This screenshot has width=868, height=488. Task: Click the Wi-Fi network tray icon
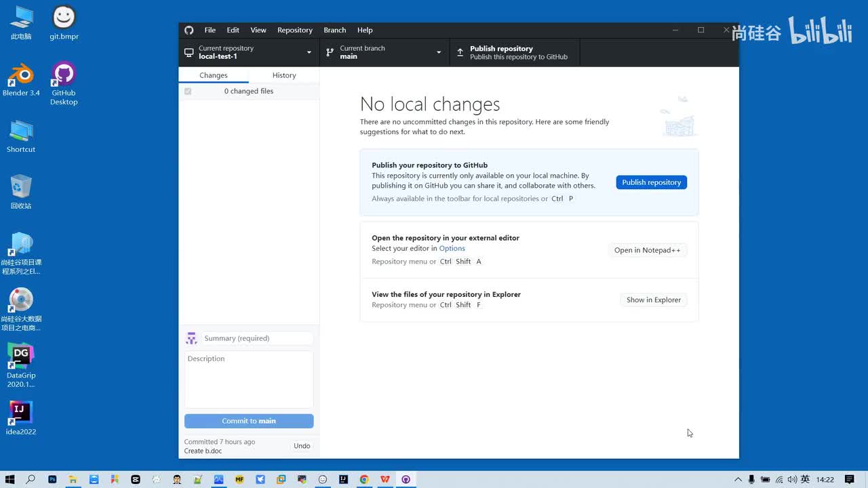pos(779,479)
